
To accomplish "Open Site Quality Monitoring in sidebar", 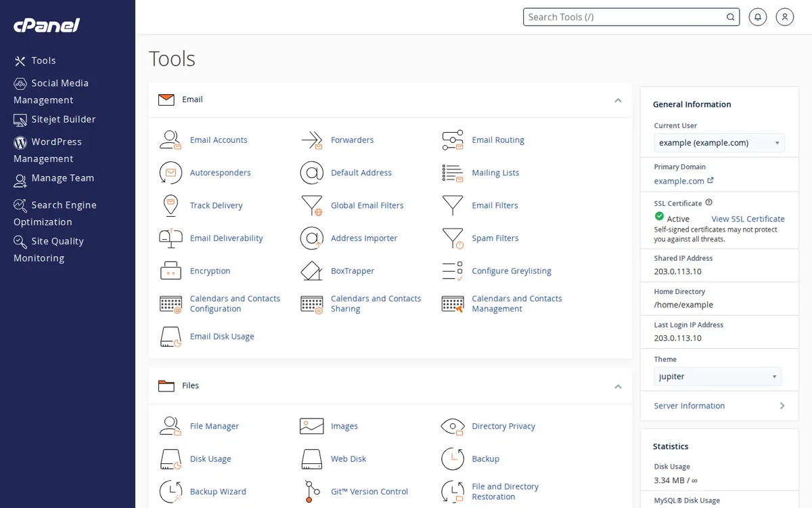I will coord(49,249).
